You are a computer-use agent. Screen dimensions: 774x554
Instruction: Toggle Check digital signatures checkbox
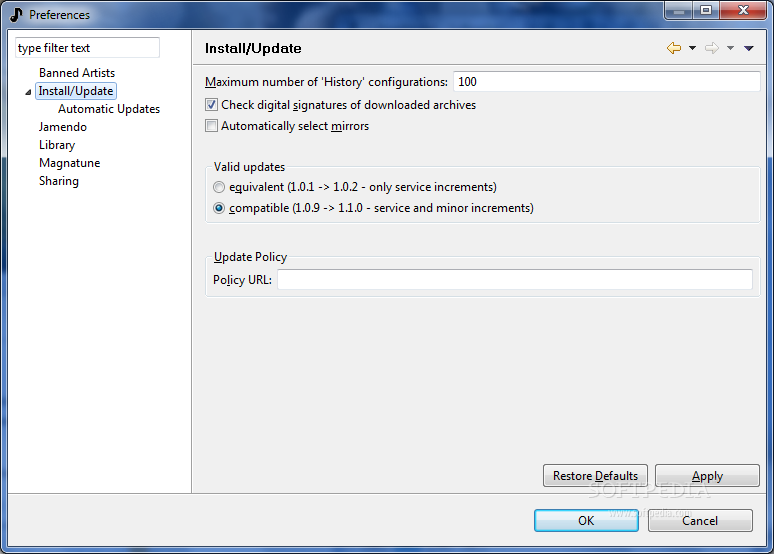[211, 105]
